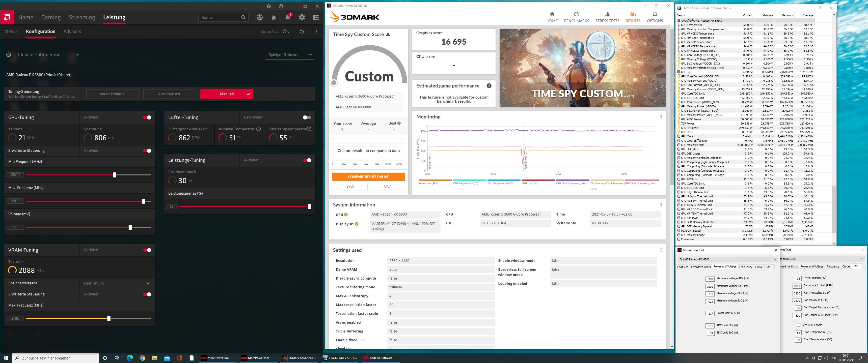This screenshot has height=363, width=868.
Task: Toggle the VRAM-Tuning switch
Action: 147,250
